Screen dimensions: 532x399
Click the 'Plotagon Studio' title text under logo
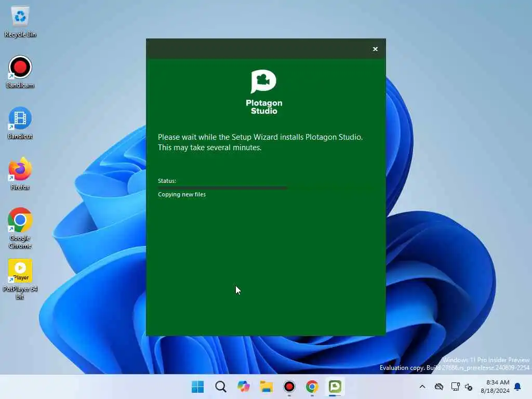(264, 107)
